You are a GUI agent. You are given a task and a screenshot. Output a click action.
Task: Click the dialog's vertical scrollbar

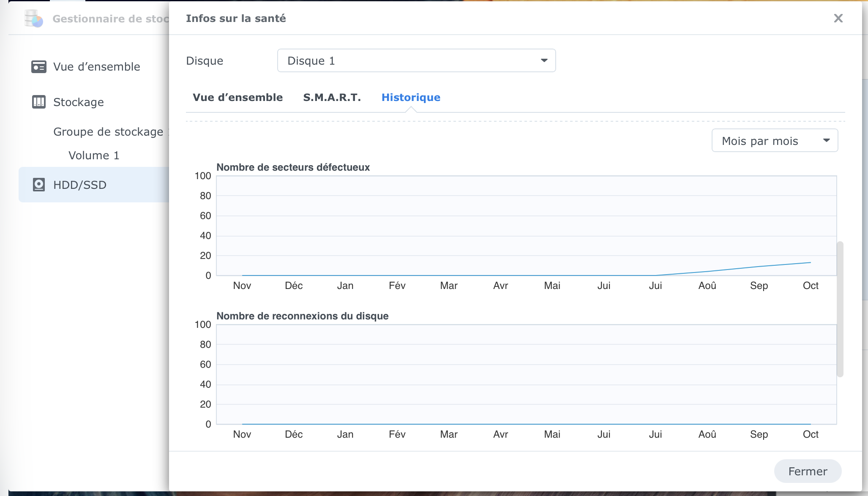pos(840,308)
